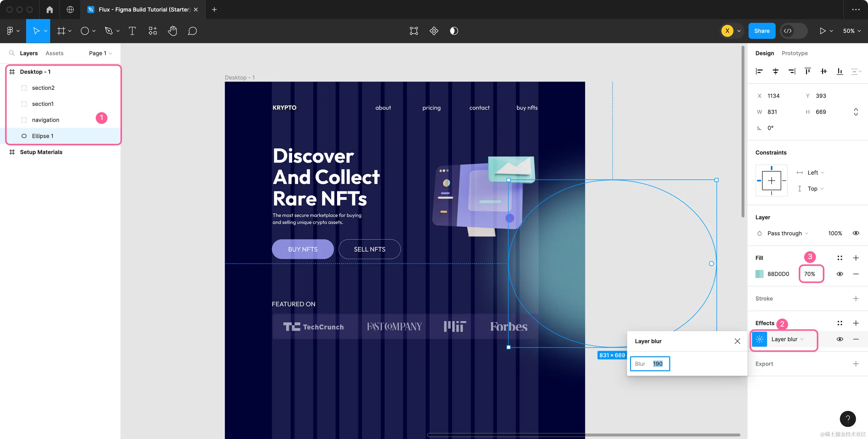Switch to the Assets tab
This screenshot has width=868, height=439.
54,53
